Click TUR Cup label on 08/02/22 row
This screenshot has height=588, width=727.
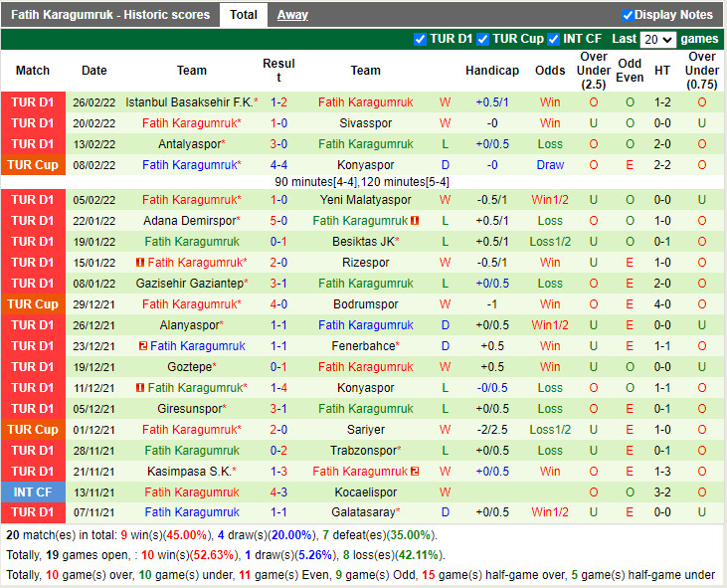pos(33,165)
